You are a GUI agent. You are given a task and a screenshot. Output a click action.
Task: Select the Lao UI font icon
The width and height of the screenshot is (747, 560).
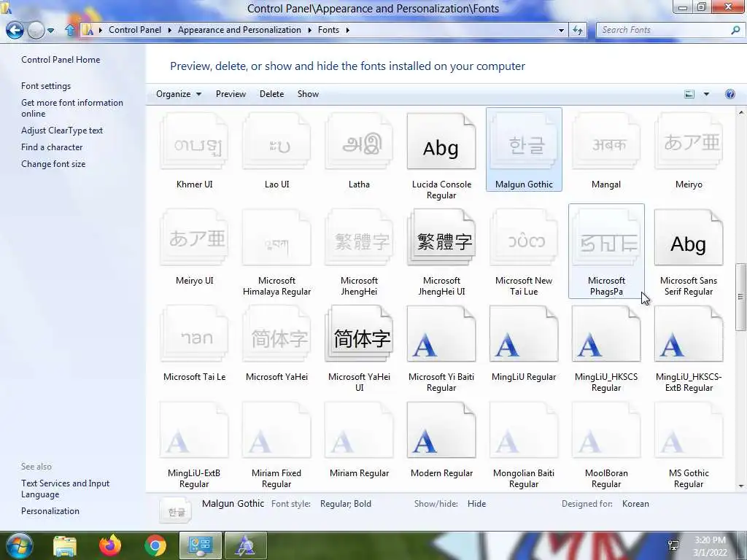[x=276, y=141]
